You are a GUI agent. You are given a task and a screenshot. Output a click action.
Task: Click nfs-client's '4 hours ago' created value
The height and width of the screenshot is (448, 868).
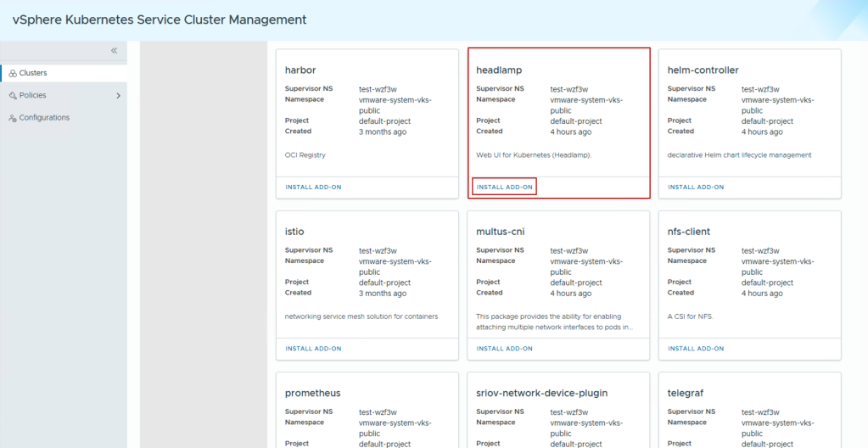(x=762, y=294)
